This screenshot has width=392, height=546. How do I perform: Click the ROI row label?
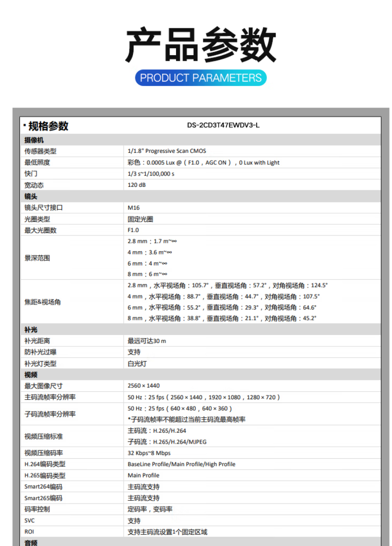(29, 531)
